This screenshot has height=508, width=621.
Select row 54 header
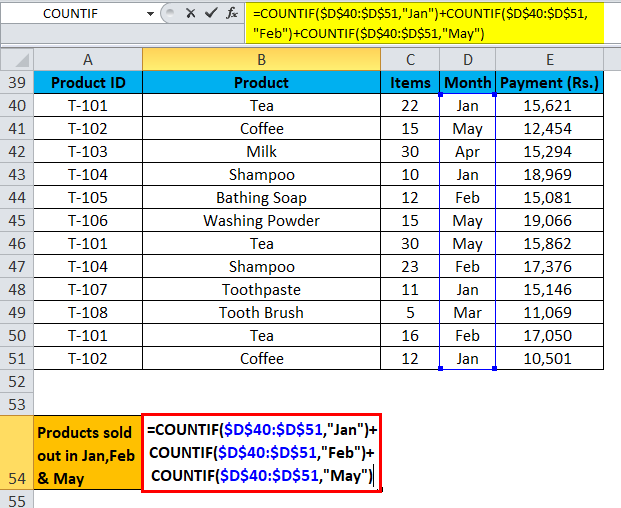coord(17,453)
